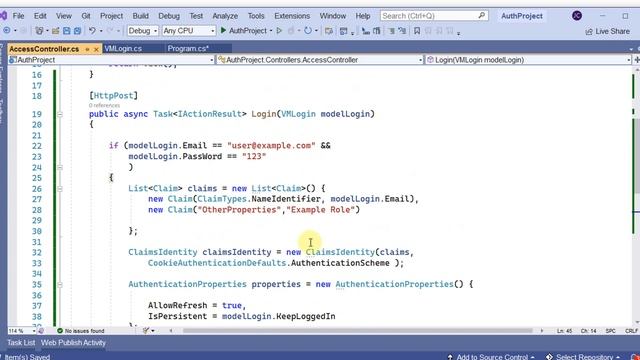The image size is (640, 360).
Task: Open the Any CPU platform dropdown
Action: point(189,31)
